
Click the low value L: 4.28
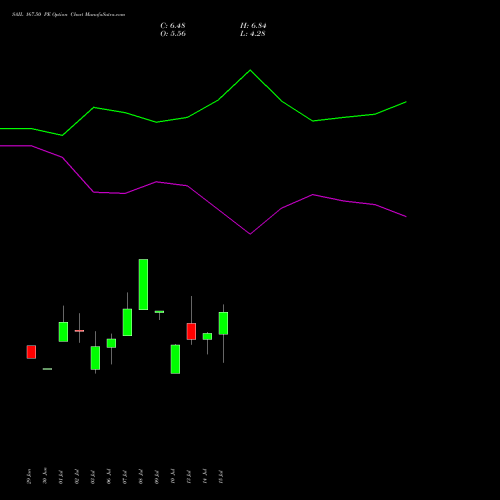(253, 34)
